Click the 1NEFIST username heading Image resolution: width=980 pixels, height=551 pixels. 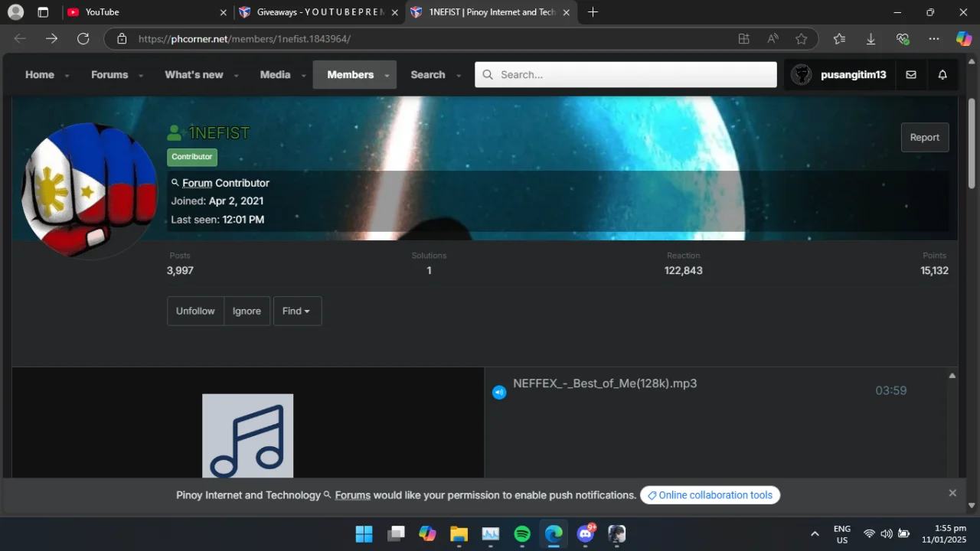pyautogui.click(x=219, y=132)
